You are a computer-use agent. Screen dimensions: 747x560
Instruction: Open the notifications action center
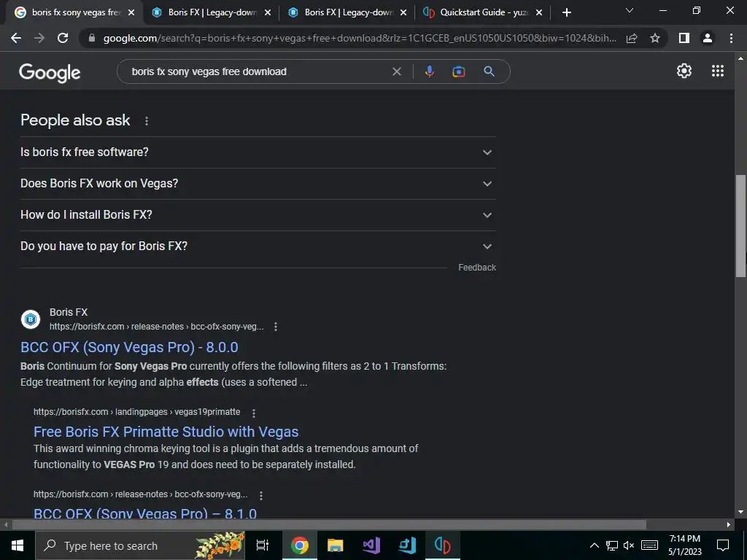[723, 545]
